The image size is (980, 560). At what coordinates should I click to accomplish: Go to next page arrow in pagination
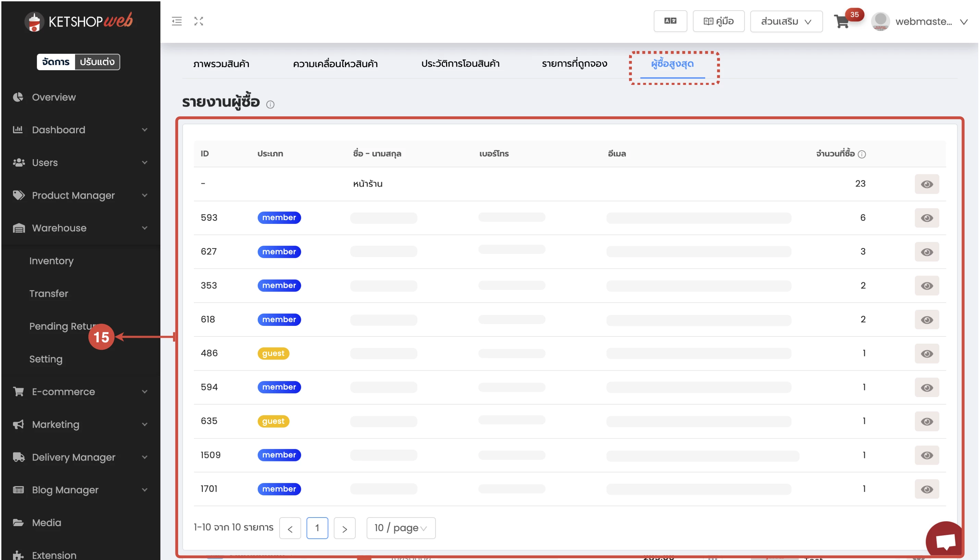[344, 529]
